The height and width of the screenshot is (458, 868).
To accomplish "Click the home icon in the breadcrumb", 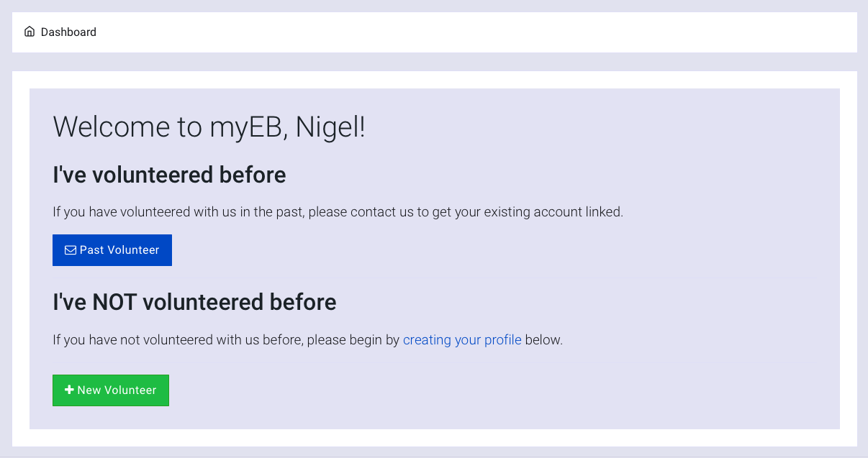I will [x=30, y=32].
